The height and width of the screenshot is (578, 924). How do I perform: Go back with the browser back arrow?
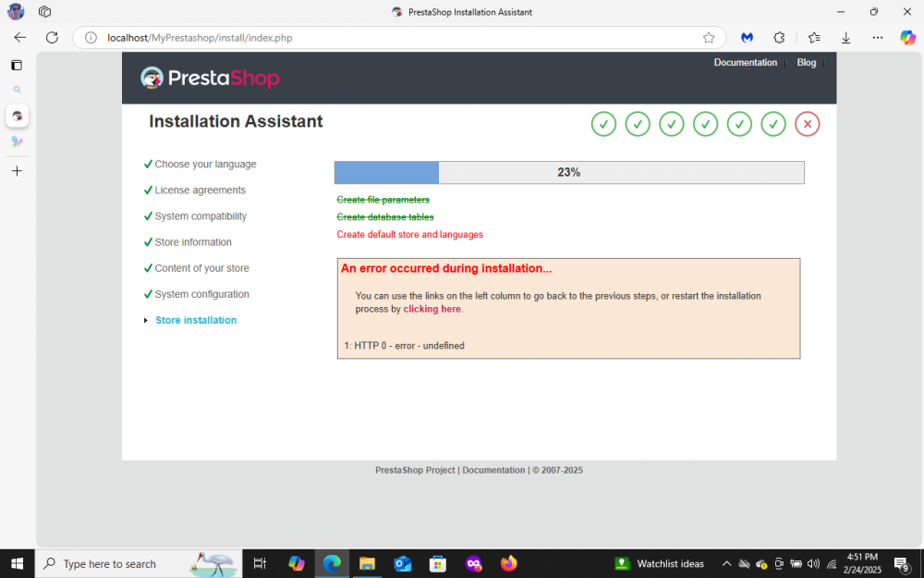[x=19, y=37]
